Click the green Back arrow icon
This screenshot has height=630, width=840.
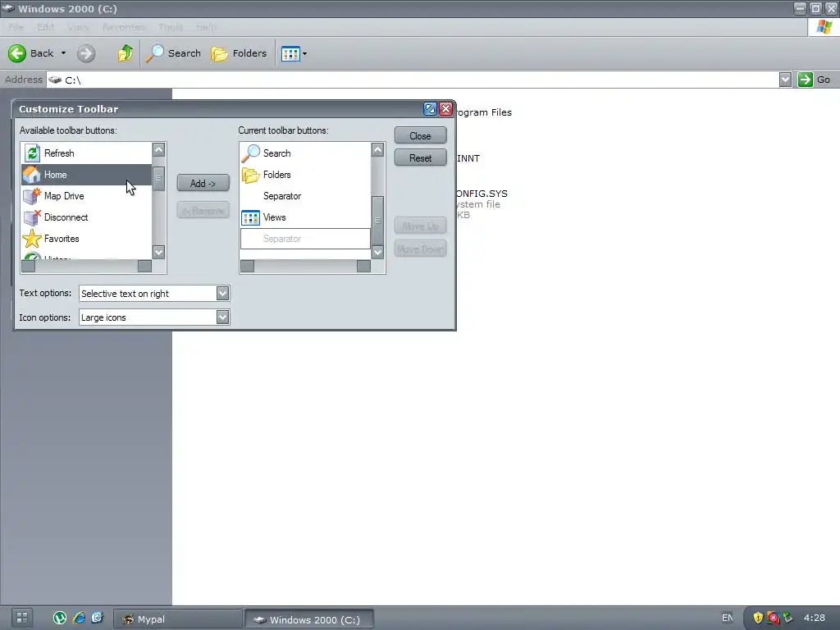click(16, 53)
